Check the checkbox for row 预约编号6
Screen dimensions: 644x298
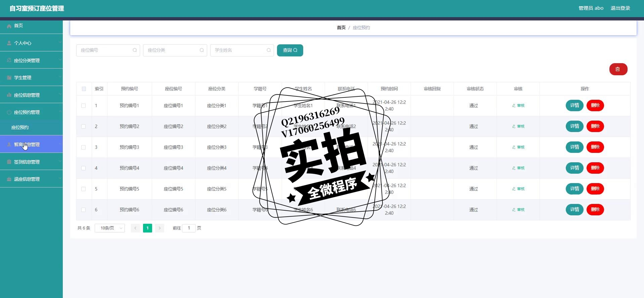click(84, 210)
